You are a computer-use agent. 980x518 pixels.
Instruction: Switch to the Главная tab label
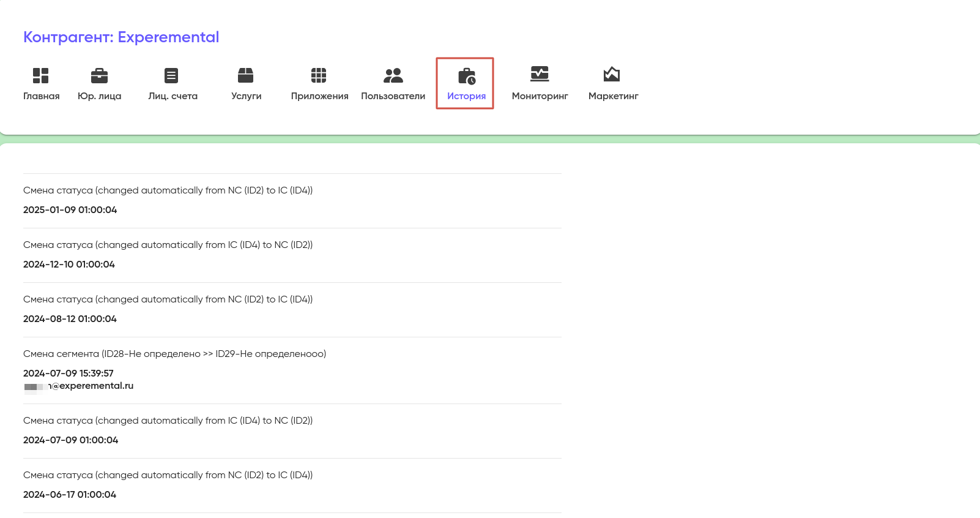42,96
